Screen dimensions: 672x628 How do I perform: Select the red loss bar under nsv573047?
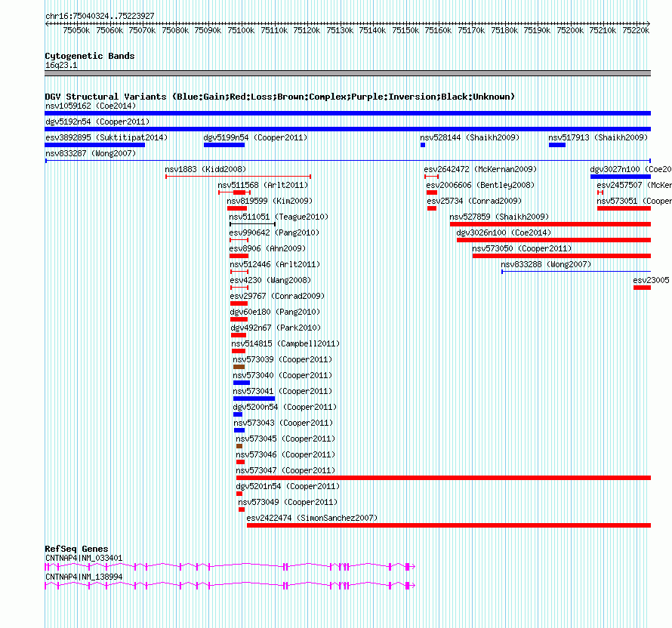[x=443, y=478]
